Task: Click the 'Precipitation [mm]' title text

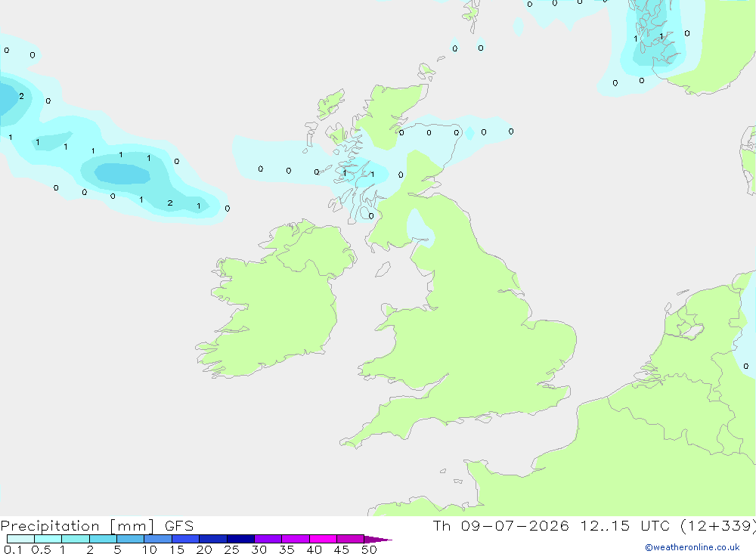Action: [x=77, y=526]
